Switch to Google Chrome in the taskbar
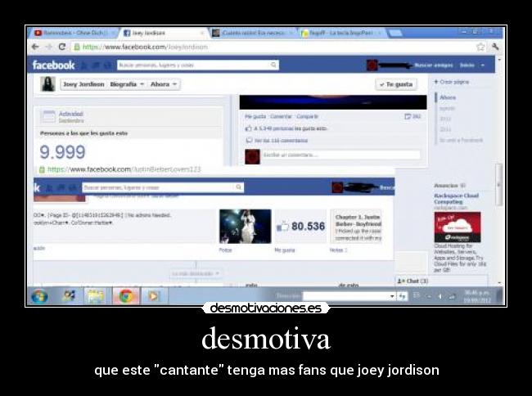Viewport: 532px width, 396px height. pos(126,296)
